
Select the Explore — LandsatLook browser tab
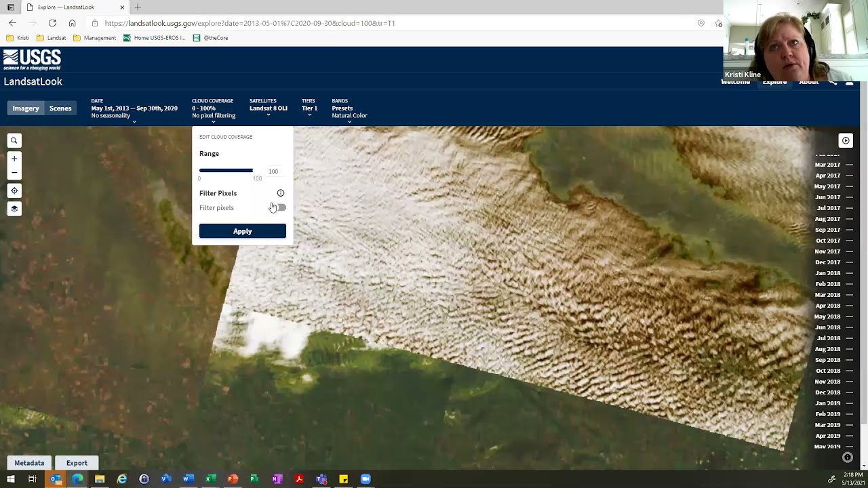75,7
